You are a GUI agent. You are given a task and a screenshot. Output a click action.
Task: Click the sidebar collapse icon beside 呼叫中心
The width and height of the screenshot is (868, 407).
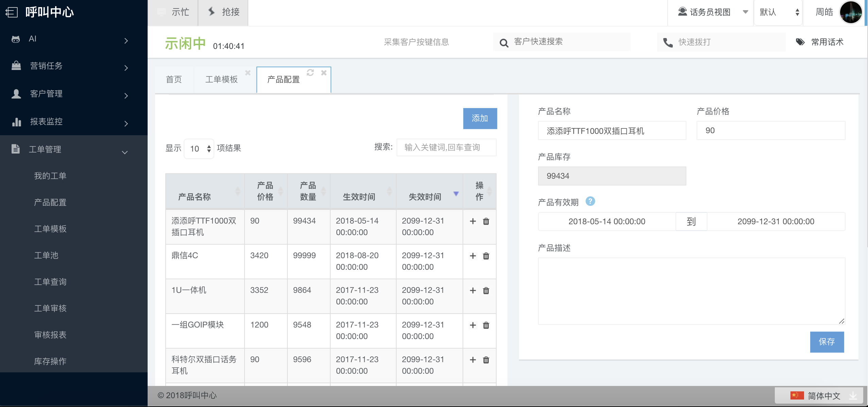click(x=12, y=13)
